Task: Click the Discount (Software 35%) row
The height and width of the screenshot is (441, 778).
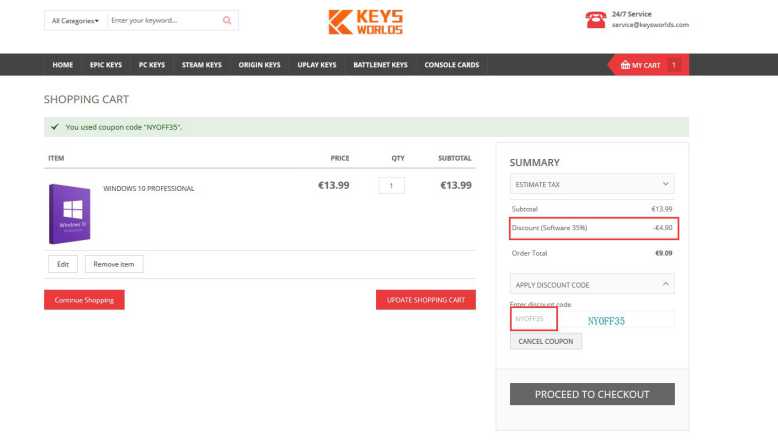Action: 592,228
